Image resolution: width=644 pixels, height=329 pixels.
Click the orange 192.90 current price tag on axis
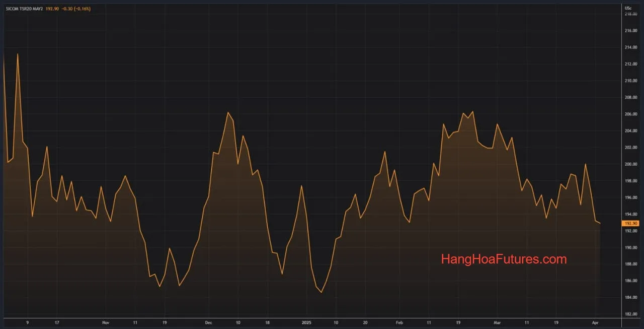tap(630, 223)
